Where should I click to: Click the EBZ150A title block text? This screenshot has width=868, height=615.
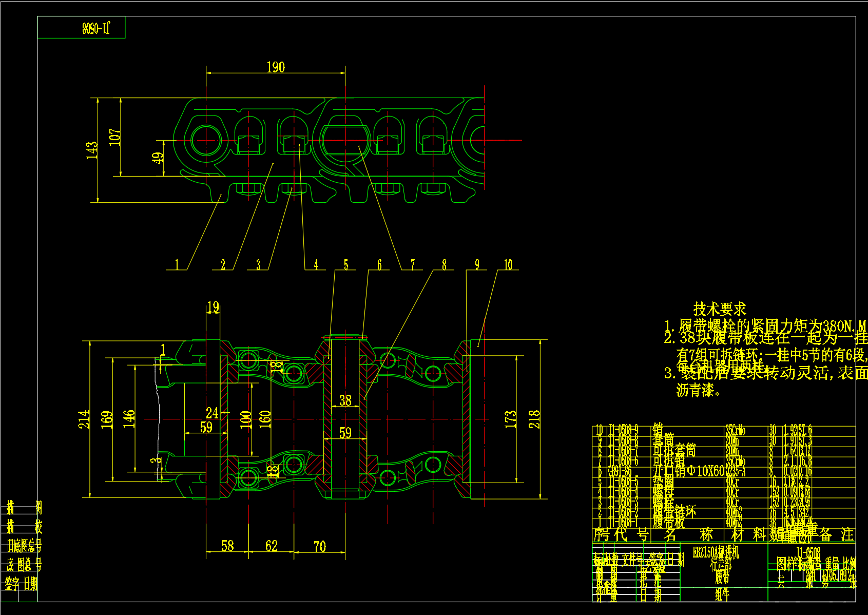(x=716, y=553)
